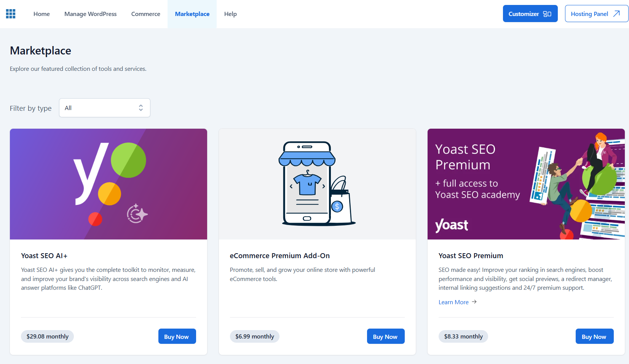Viewport: 629px width, 364px height.
Task: Open the Manage WordPress menu
Action: 90,14
